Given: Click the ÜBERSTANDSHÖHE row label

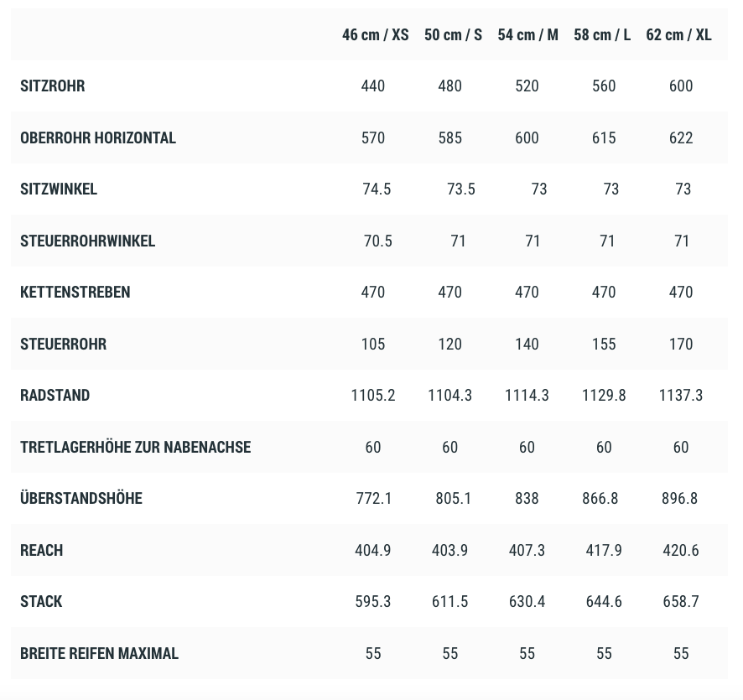Looking at the screenshot, I should tap(81, 499).
